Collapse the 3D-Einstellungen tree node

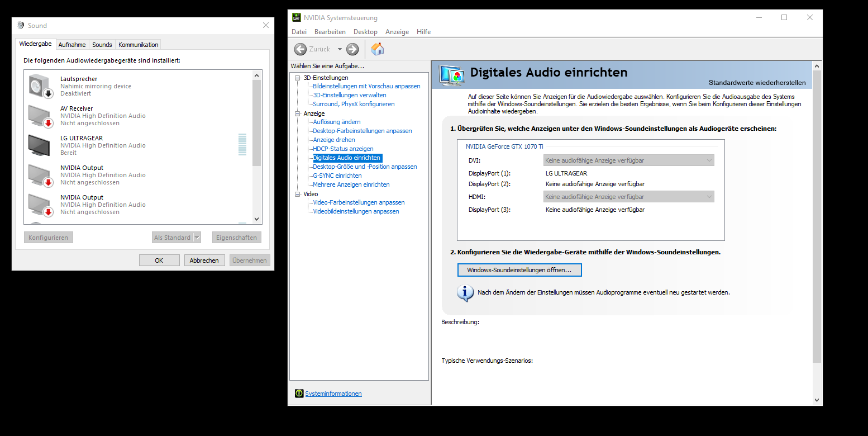click(298, 78)
